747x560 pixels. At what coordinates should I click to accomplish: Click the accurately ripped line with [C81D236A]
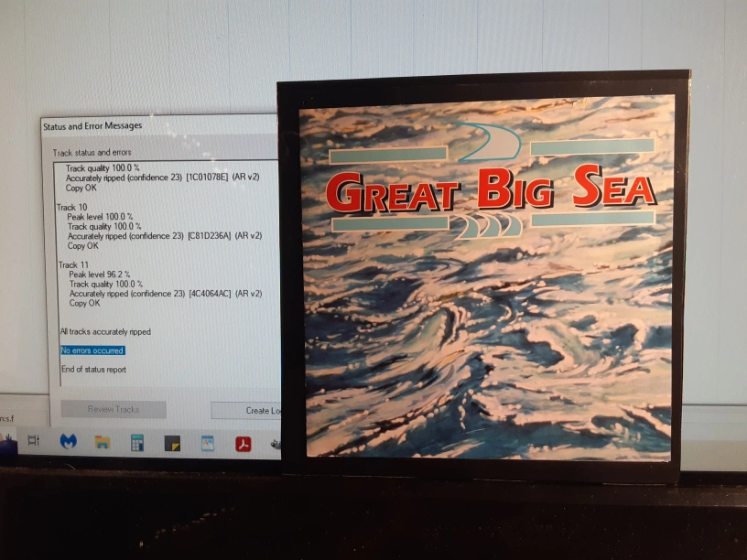(165, 236)
